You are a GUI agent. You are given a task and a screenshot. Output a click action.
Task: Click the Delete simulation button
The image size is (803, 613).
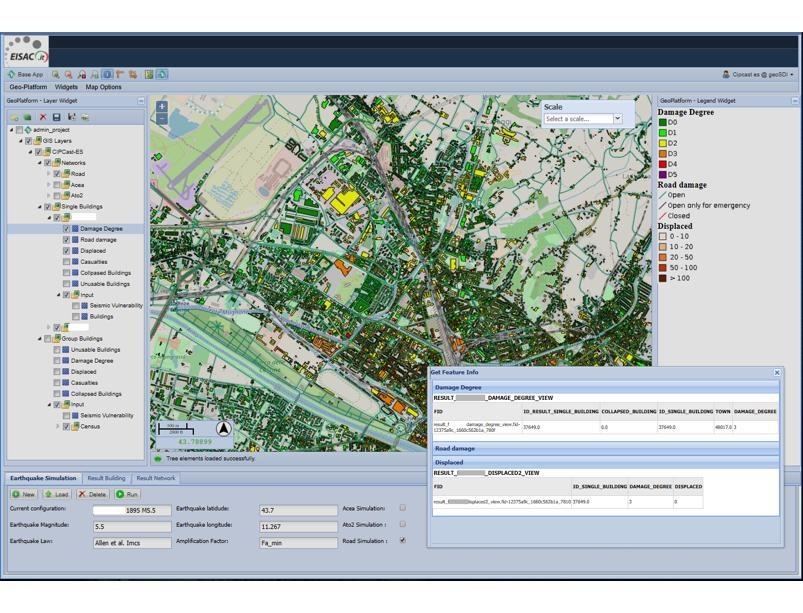(93, 495)
